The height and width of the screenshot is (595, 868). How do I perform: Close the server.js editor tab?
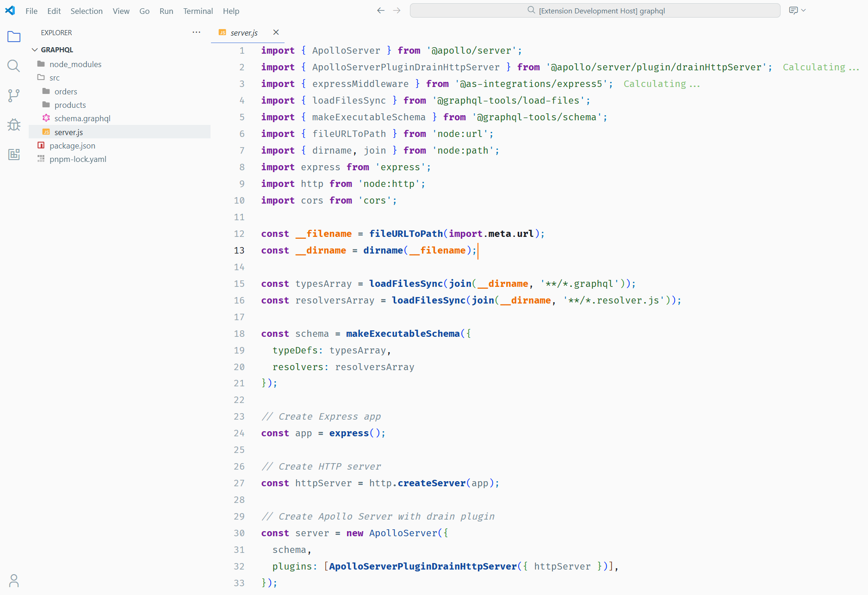tap(276, 32)
